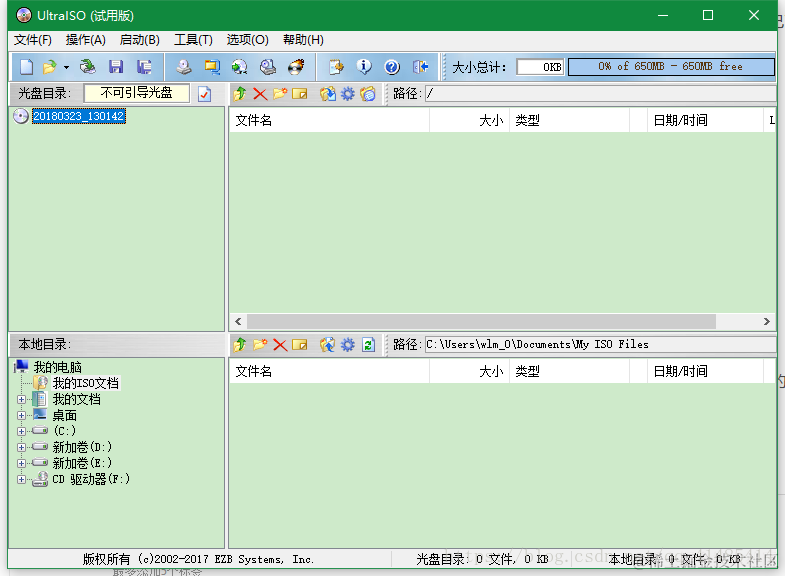This screenshot has width=785, height=576.
Task: Open the 帮助(H) menu
Action: coord(303,40)
